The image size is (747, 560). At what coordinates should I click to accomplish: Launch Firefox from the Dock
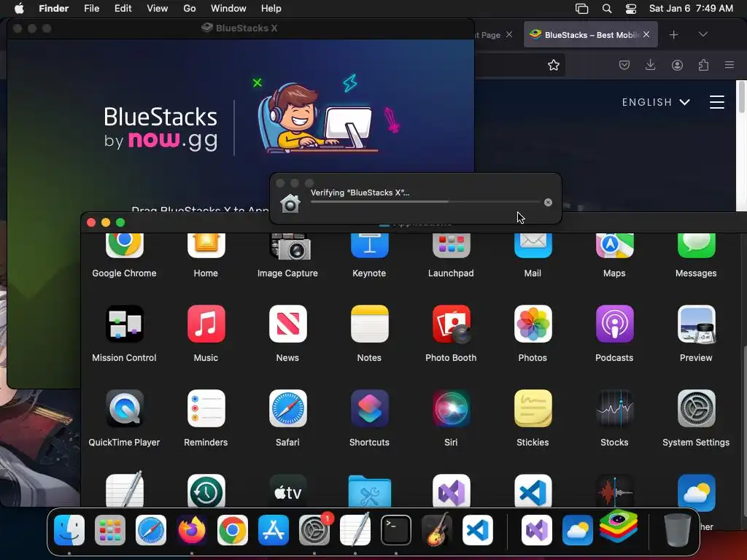point(192,530)
